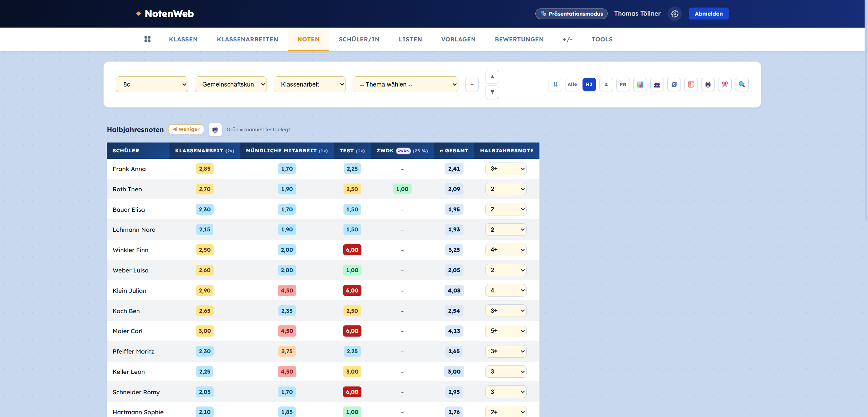This screenshot has height=417, width=868.
Task: Click the user name Thomas Töllner
Action: (637, 14)
